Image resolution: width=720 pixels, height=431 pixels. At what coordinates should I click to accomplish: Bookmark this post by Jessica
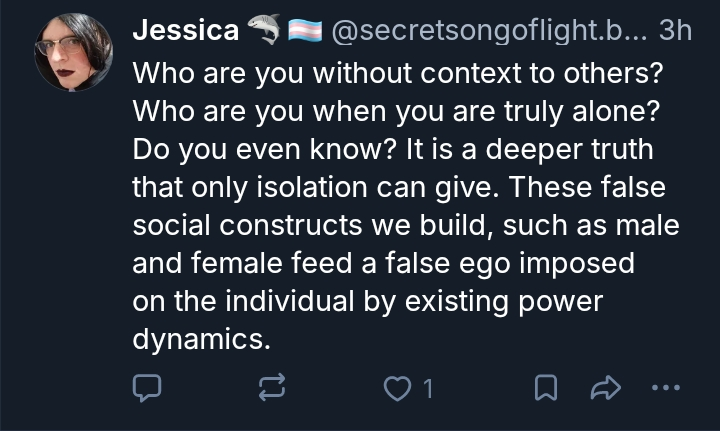pyautogui.click(x=546, y=388)
